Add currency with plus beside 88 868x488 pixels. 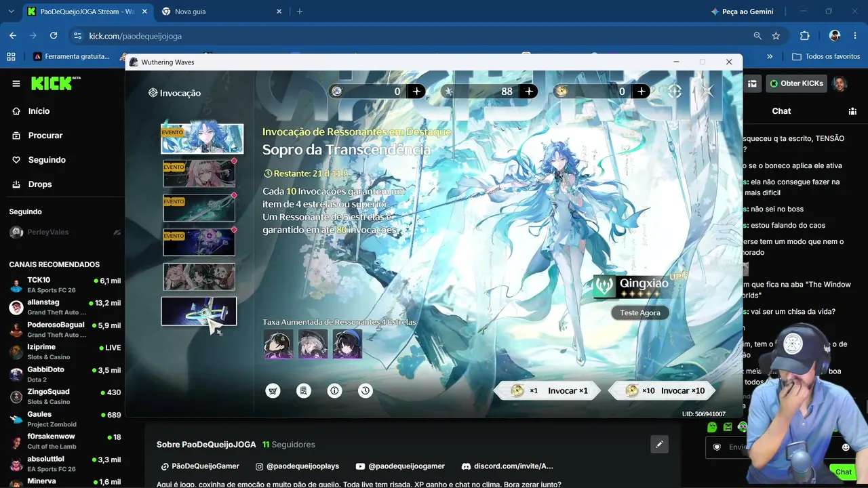(x=529, y=91)
